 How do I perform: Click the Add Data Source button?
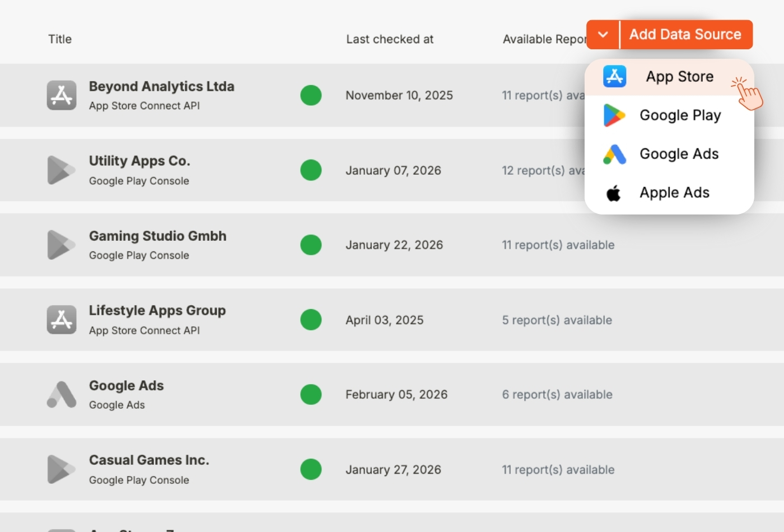coord(685,34)
